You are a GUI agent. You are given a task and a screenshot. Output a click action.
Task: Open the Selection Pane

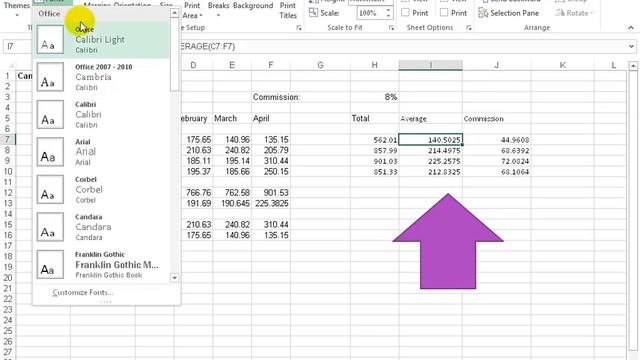509,13
